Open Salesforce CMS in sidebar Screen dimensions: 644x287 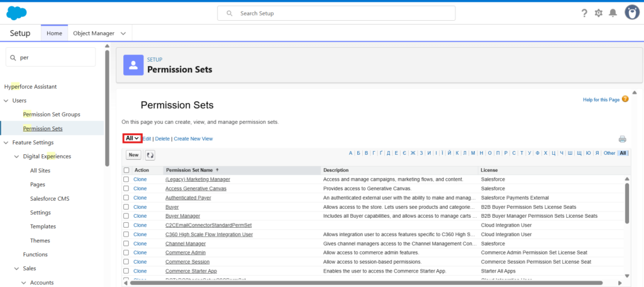(x=50, y=199)
